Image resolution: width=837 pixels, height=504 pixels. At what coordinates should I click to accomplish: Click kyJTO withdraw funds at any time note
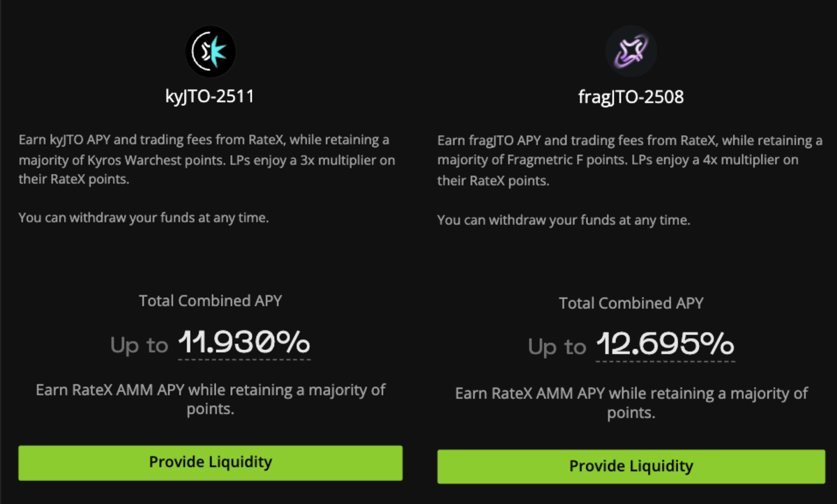144,217
